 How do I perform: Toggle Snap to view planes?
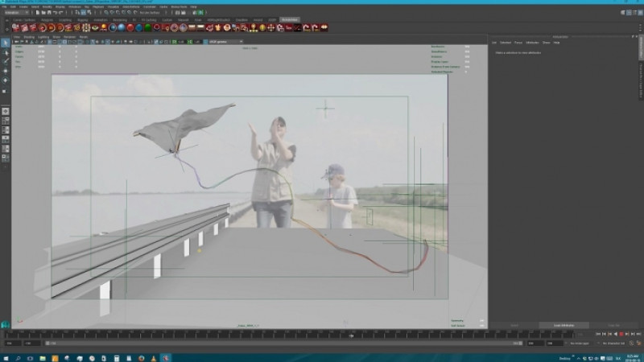129,13
